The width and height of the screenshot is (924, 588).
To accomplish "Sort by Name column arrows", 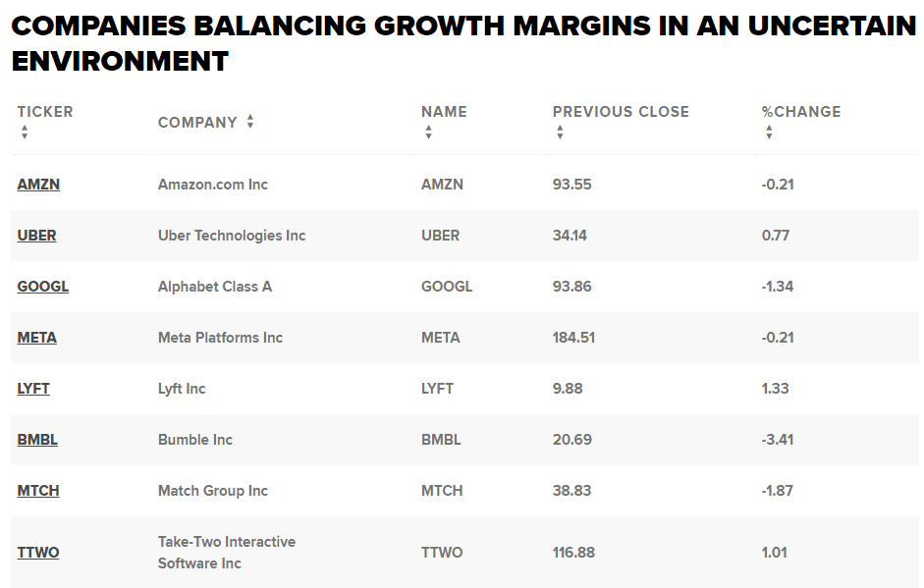I will click(x=429, y=133).
